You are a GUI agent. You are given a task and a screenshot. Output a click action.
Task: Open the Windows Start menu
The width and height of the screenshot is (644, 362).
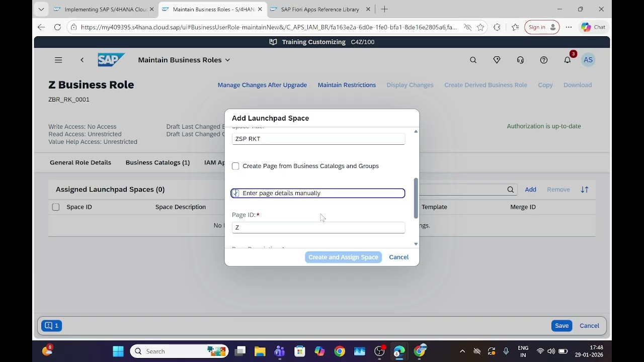coord(118,351)
